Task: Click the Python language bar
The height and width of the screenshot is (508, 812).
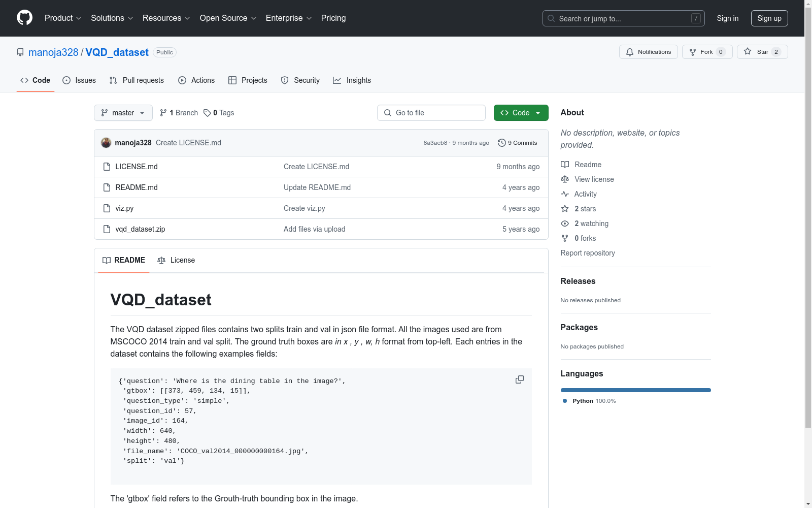Action: click(636, 390)
